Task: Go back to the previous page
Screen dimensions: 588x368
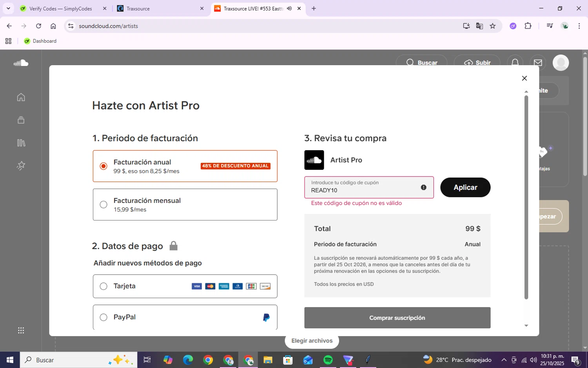Action: 9,26
